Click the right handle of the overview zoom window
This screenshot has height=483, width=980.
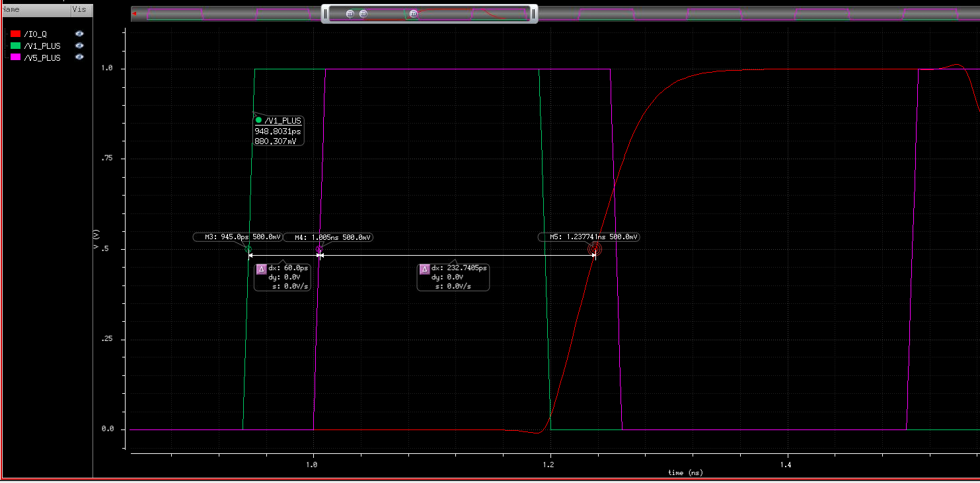click(x=534, y=14)
